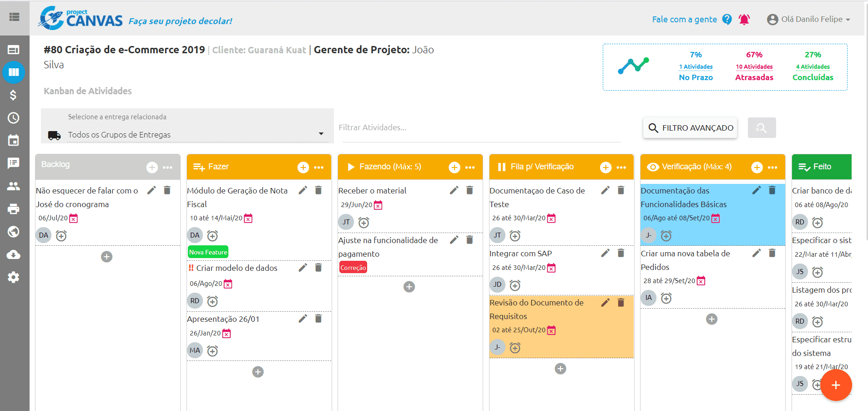Add alarm to 'Receber o material' card
Image resolution: width=868 pixels, height=411 pixels.
[363, 223]
